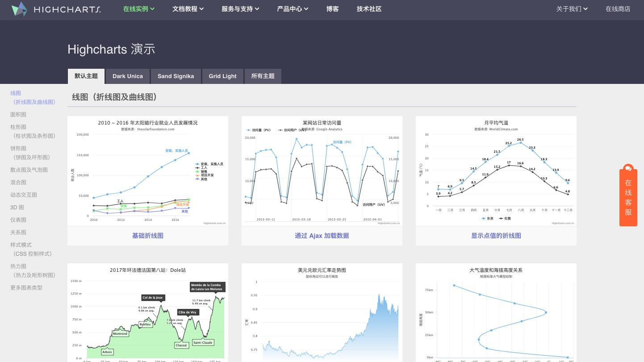Viewport: 644px width, 362px height.
Task: Open the 文档教程 dropdown
Action: click(188, 8)
